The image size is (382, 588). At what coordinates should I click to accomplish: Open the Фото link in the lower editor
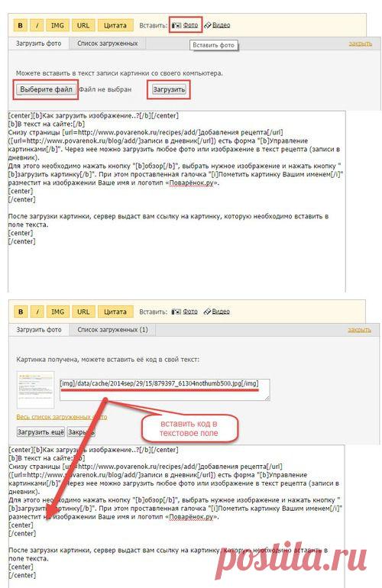pos(190,312)
